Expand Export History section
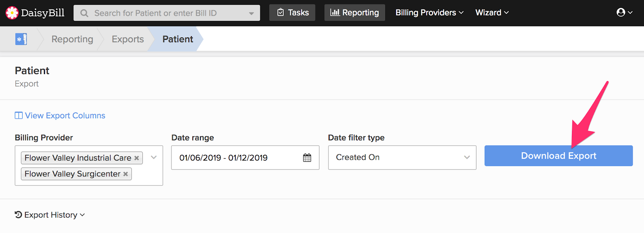The width and height of the screenshot is (644, 233). pos(50,215)
